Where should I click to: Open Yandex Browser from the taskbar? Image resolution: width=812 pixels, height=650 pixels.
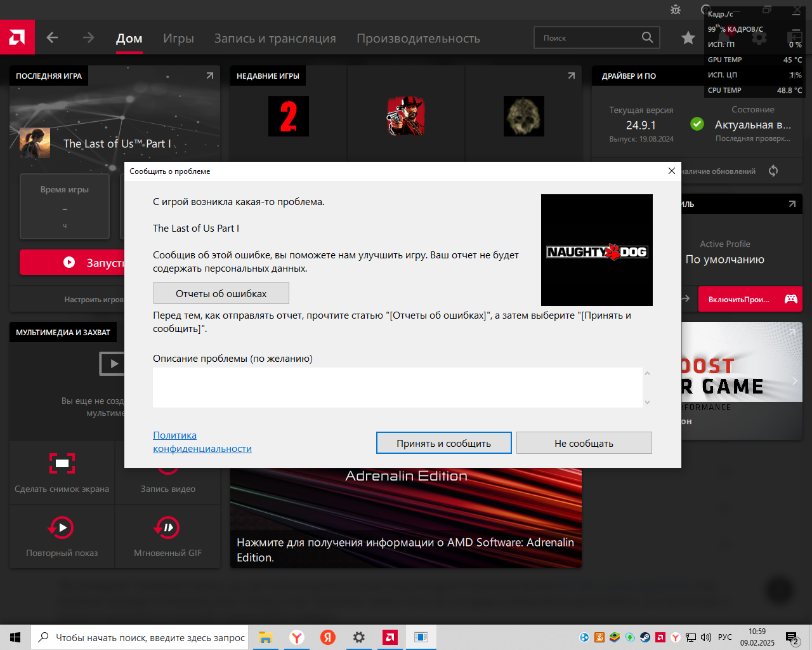coord(296,637)
